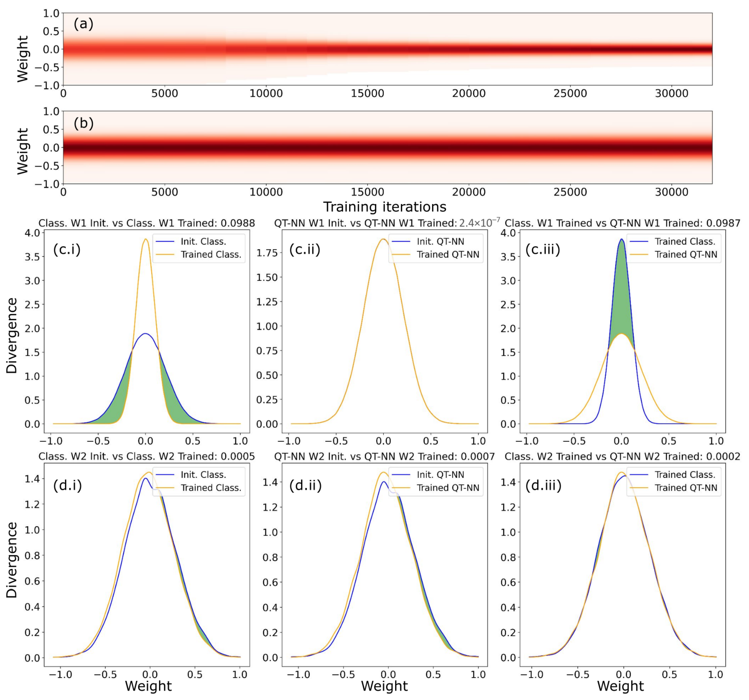Click the 'Trained Class.' legend entry in panel (c.i)

point(211,254)
